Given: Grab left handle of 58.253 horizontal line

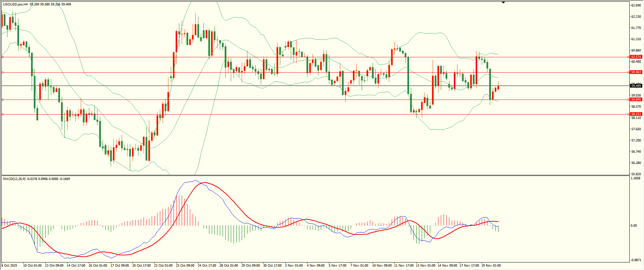Looking at the screenshot, I should pos(3,114).
